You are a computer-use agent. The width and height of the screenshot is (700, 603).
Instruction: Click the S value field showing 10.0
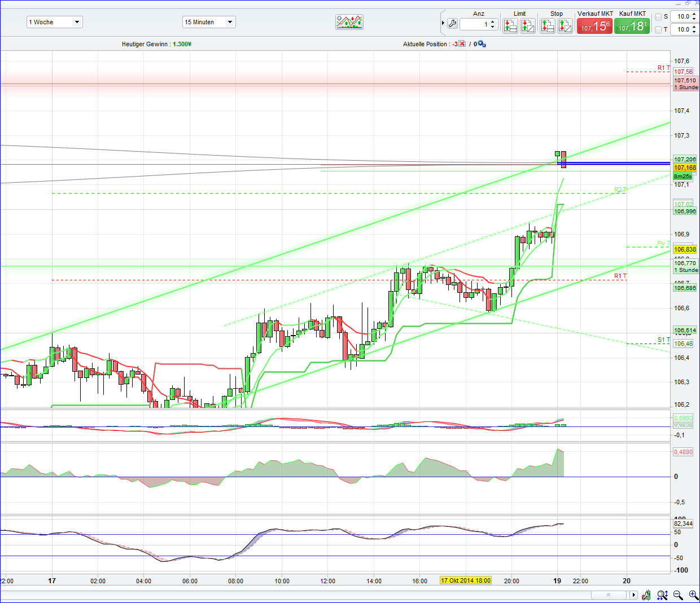point(681,17)
